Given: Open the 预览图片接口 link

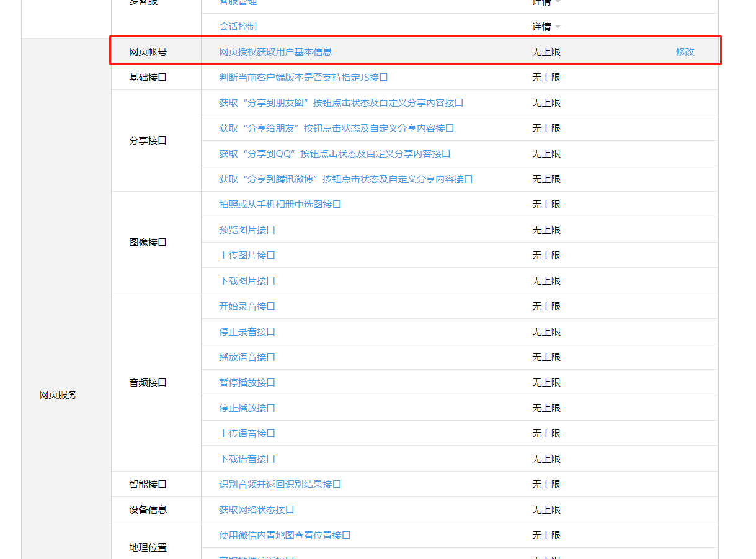Looking at the screenshot, I should 247,230.
